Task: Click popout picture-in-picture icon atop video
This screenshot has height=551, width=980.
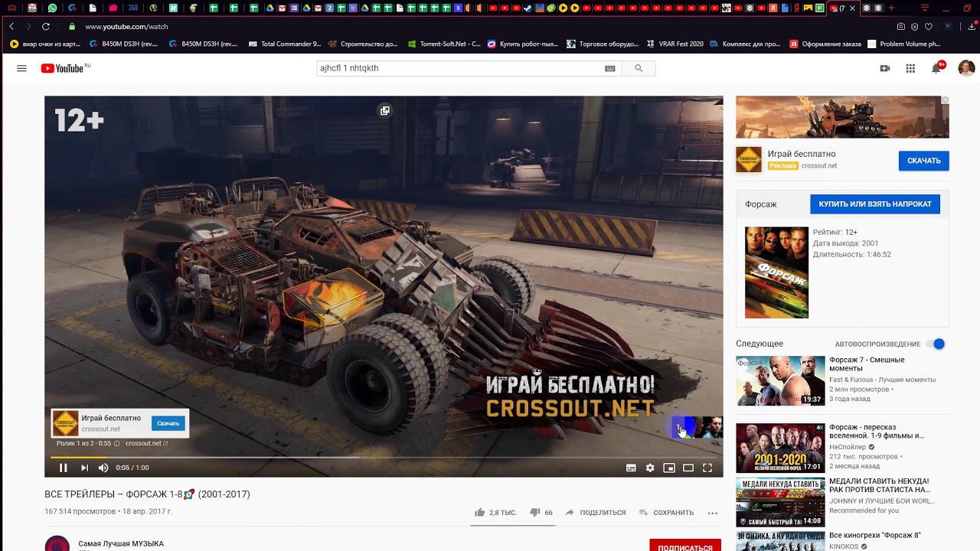Action: (x=384, y=111)
